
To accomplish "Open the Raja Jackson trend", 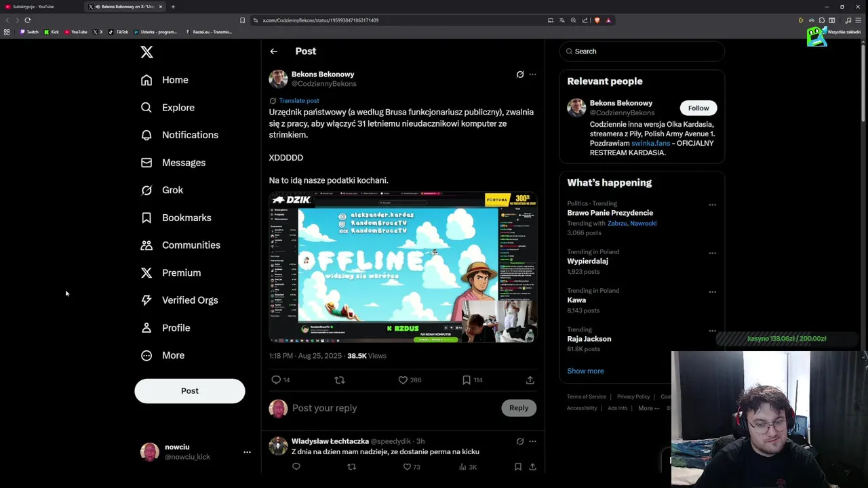I will click(x=589, y=339).
